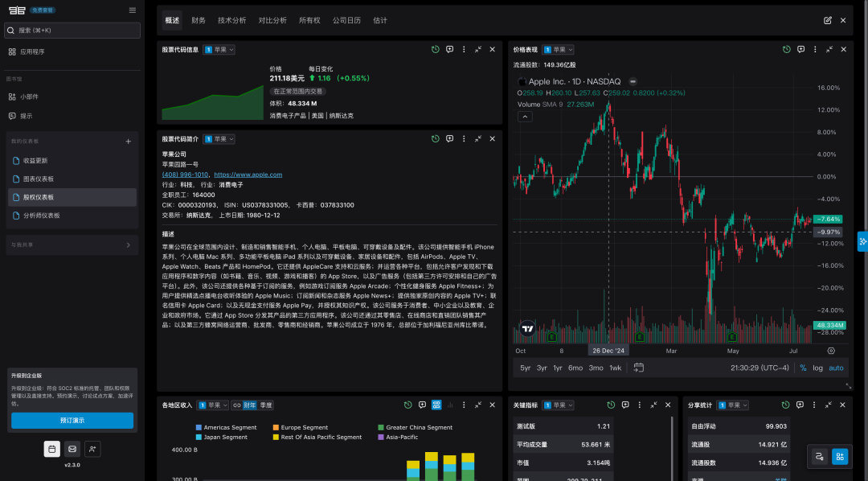Collapse the chart legend with the caret button
Image resolution: width=868 pixels, height=481 pixels.
[x=525, y=117]
